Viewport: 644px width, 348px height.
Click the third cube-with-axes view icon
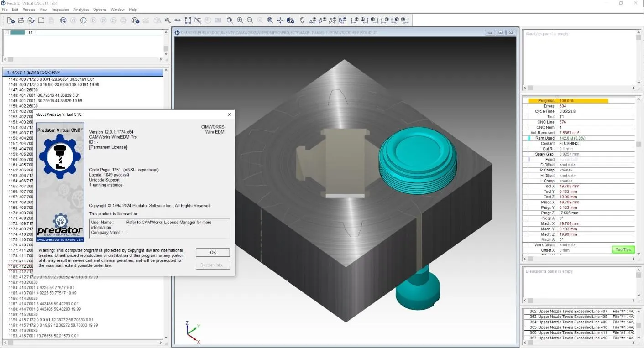click(333, 21)
